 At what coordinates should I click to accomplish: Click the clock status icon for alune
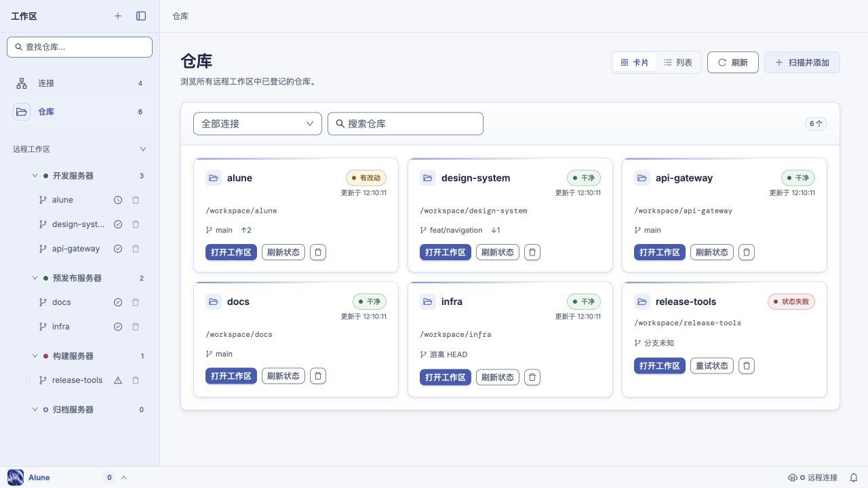118,200
